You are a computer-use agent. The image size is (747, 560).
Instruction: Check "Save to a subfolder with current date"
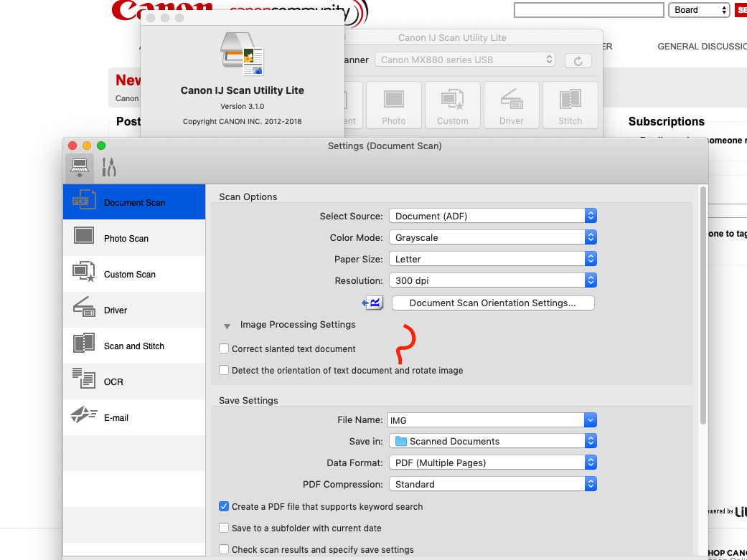coord(224,528)
